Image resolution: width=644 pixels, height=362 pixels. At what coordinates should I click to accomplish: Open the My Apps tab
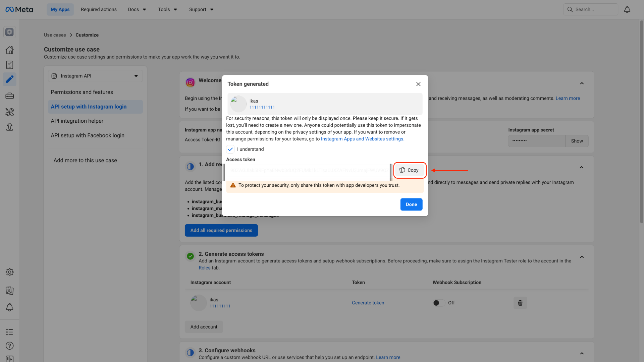point(60,9)
